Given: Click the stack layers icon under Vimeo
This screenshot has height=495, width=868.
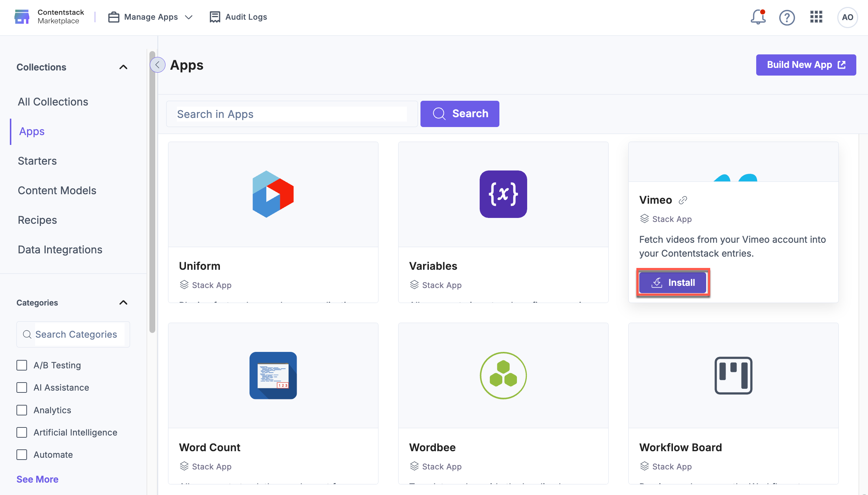Looking at the screenshot, I should point(644,219).
